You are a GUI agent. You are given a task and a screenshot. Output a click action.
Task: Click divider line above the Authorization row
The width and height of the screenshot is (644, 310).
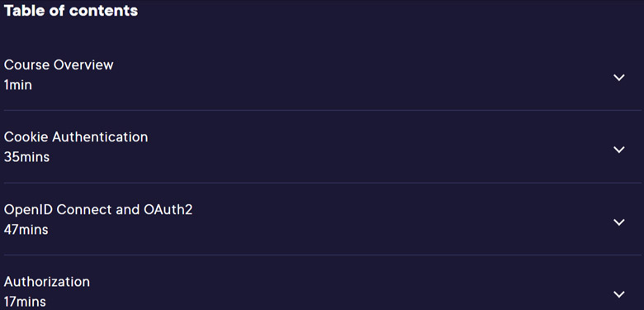tap(322, 255)
